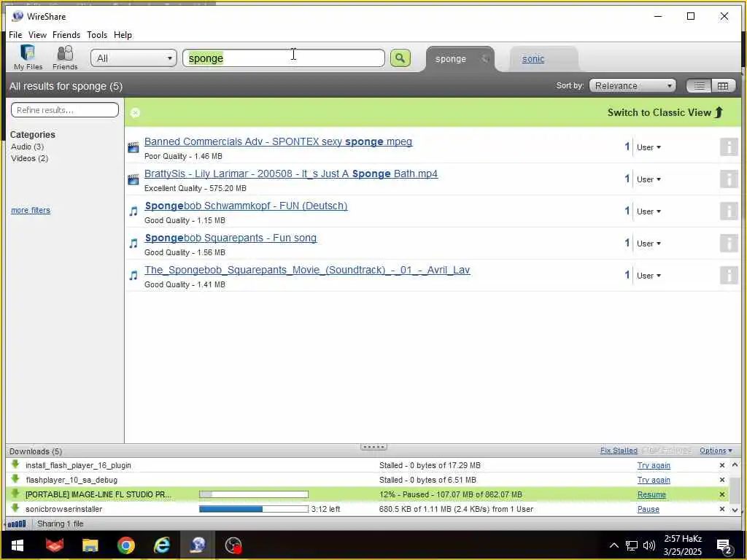Open the Friends toolbar icon

point(65,57)
